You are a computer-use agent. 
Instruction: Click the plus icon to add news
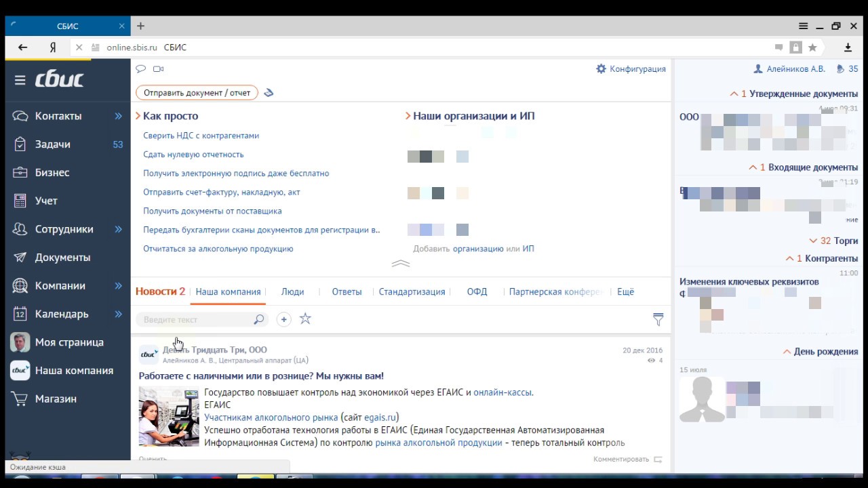pyautogui.click(x=283, y=319)
